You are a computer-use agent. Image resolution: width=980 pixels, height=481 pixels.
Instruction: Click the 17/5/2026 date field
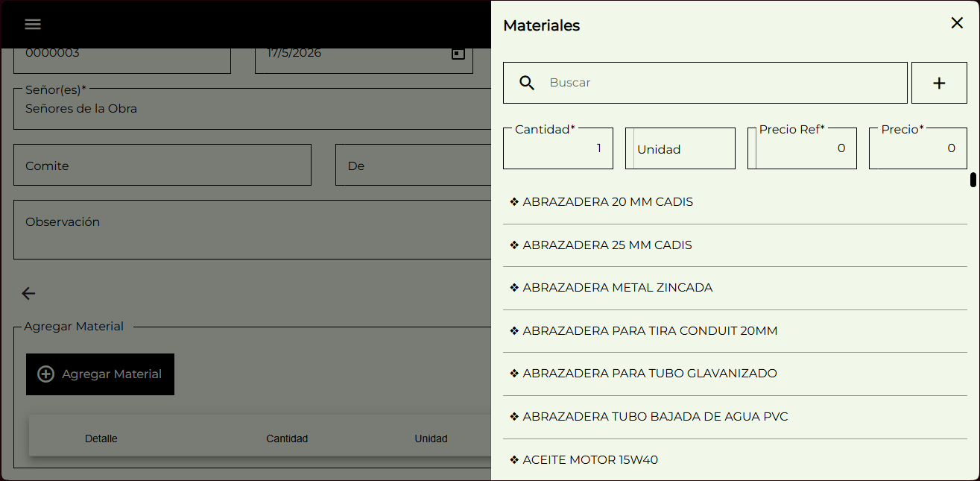click(364, 60)
